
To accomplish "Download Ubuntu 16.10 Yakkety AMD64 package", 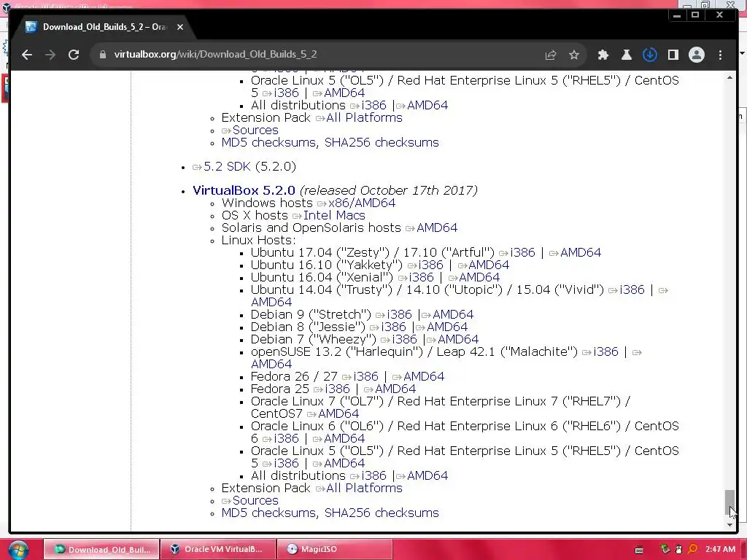I will 489,265.
